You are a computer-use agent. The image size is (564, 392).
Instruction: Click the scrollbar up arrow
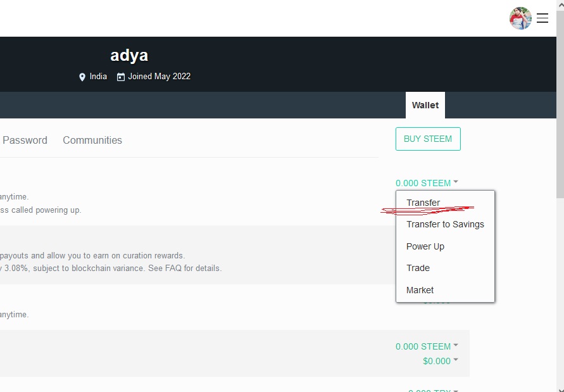coord(560,4)
